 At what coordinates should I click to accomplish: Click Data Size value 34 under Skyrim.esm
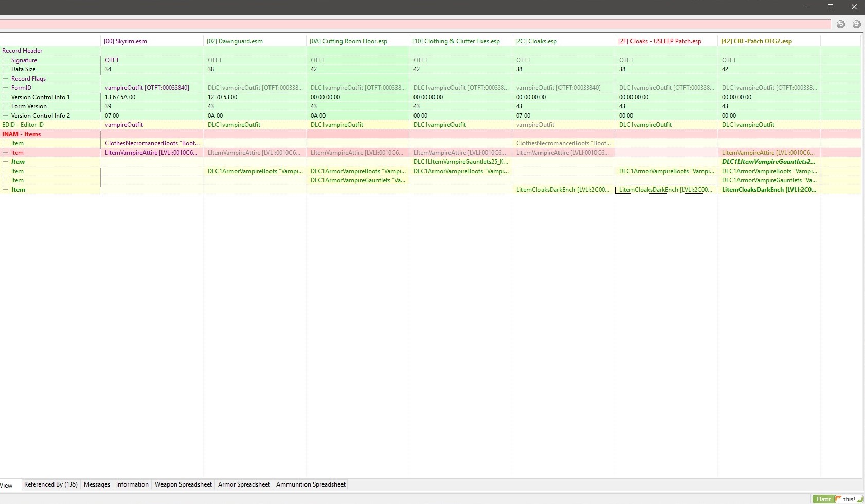click(x=108, y=69)
